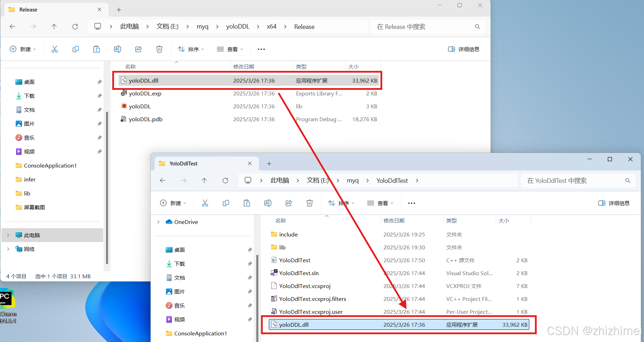Open PyCharm desktop shortcut icon

8,306
